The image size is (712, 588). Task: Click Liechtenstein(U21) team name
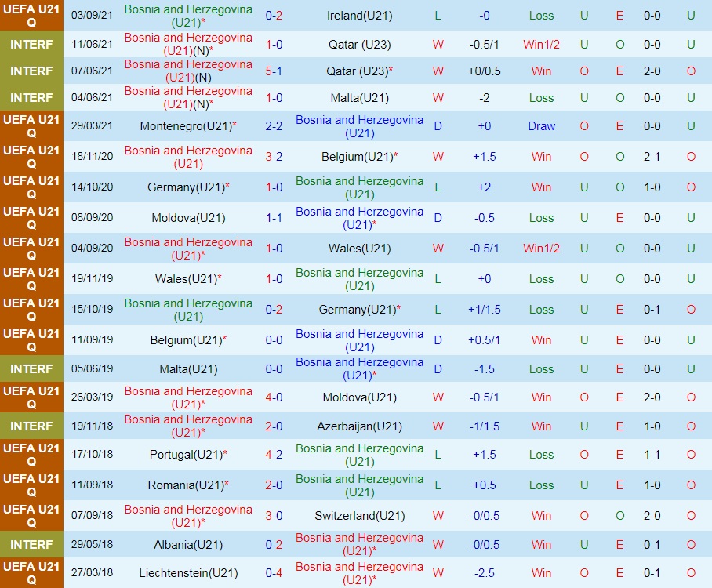click(188, 573)
